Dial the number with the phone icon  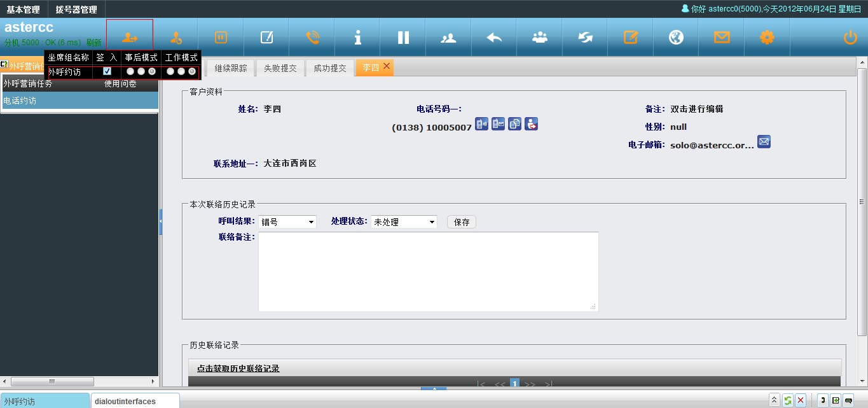(482, 124)
